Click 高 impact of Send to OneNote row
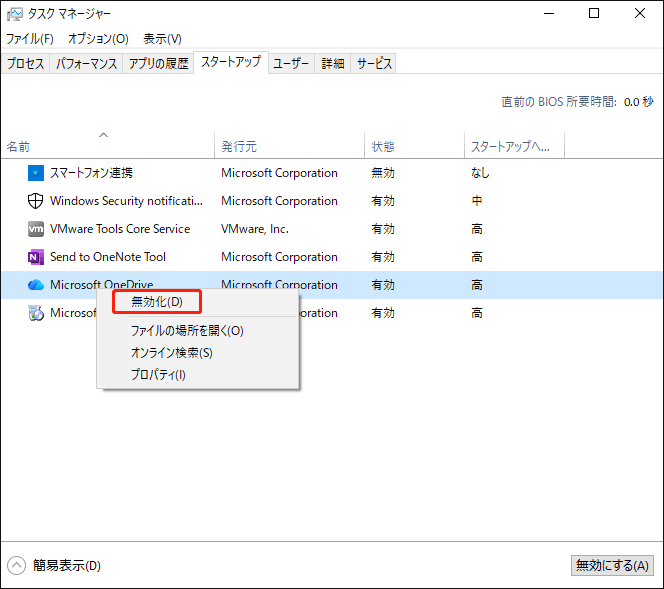 [477, 257]
